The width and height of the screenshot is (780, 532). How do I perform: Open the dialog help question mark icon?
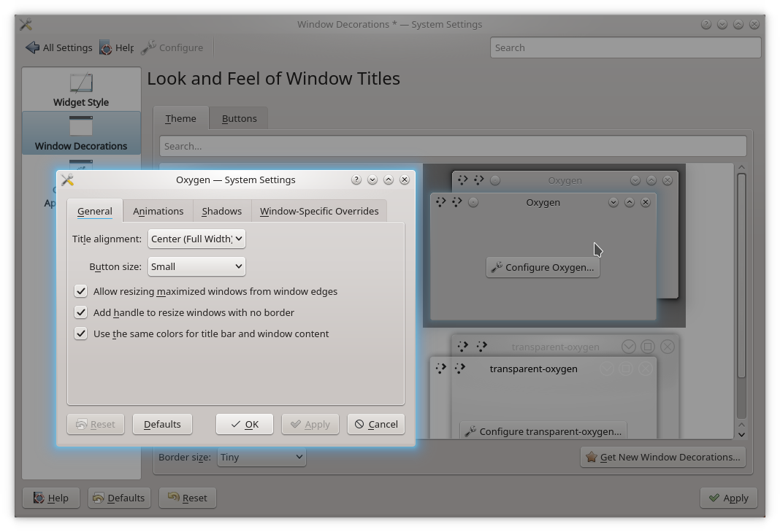coord(356,180)
